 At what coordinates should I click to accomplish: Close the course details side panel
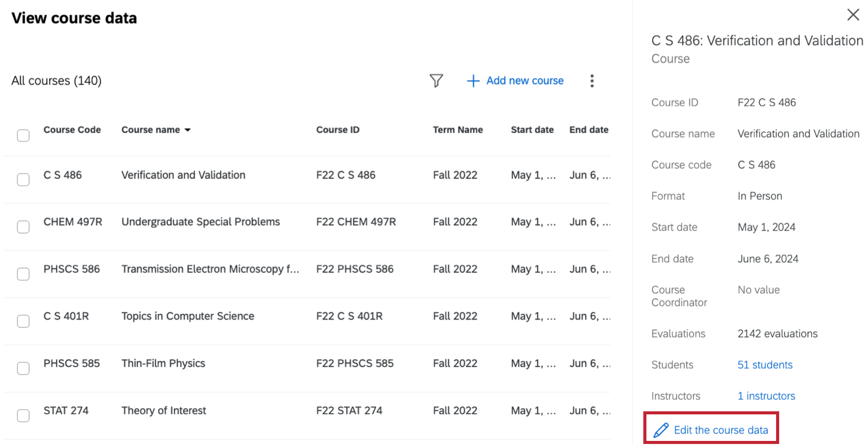click(x=853, y=15)
